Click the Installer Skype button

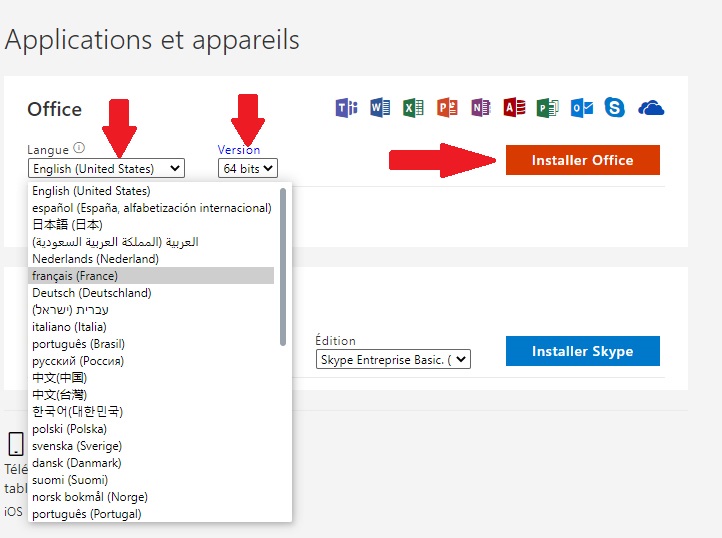[x=582, y=351]
